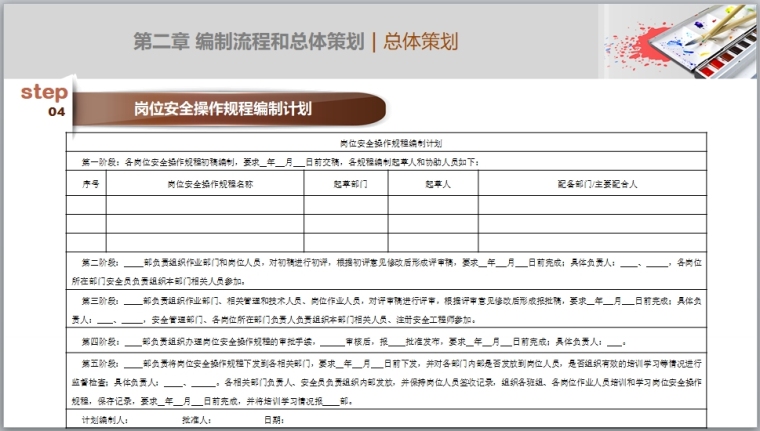Click the first empty cell under 起草人

point(437,205)
